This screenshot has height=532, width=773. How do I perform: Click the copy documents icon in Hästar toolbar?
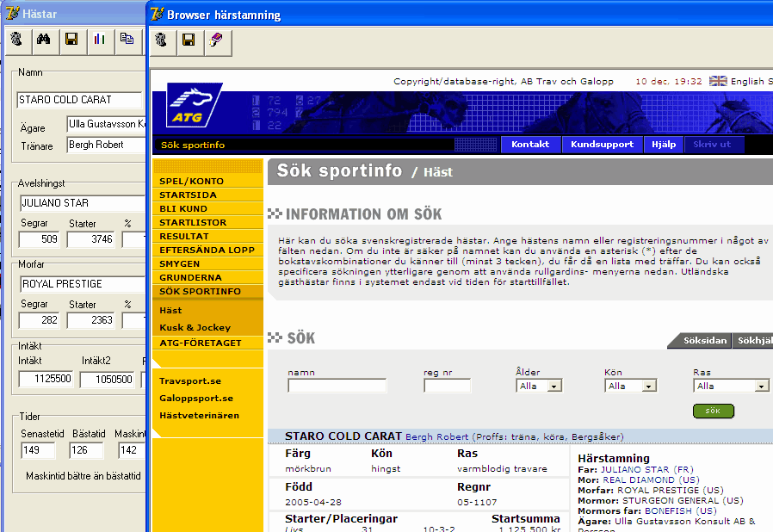point(127,40)
